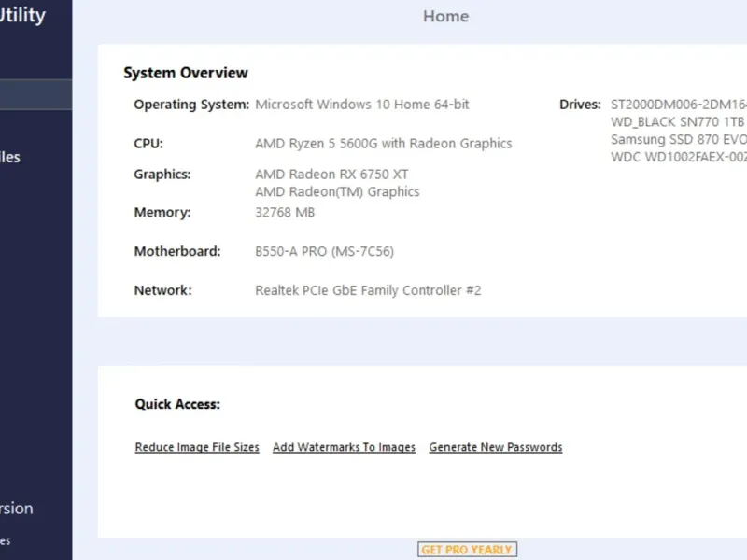This screenshot has width=747, height=560.
Task: Click the Graphics label
Action: coord(162,175)
